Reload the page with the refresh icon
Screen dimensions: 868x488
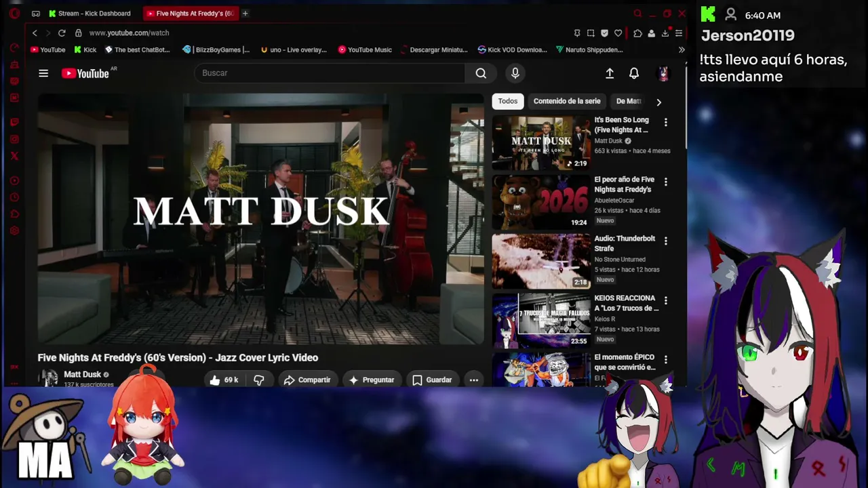(x=62, y=33)
